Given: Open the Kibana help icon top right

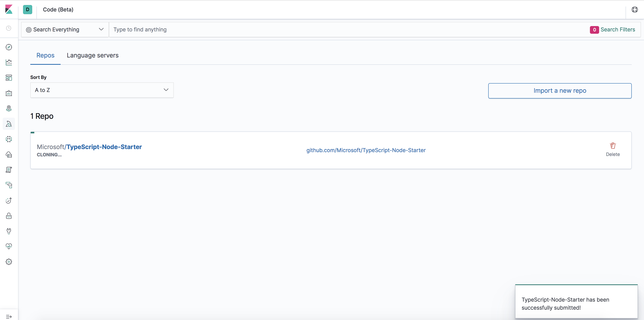Looking at the screenshot, I should click(x=635, y=10).
